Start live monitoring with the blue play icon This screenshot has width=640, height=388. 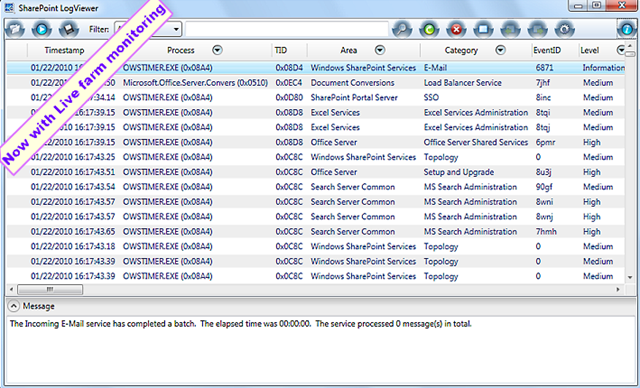tap(42, 29)
